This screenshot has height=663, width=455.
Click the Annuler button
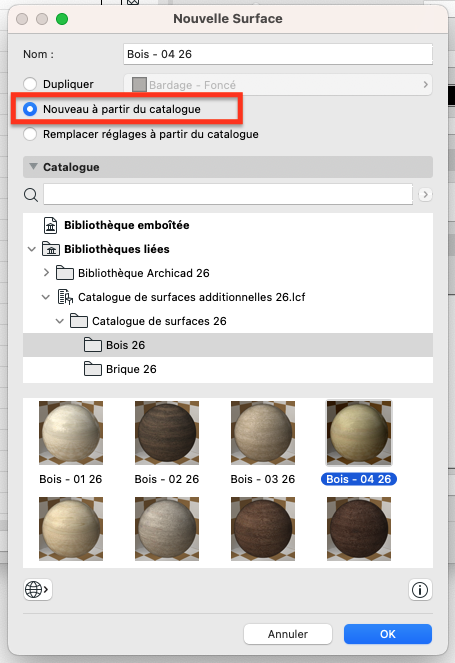[x=288, y=634]
